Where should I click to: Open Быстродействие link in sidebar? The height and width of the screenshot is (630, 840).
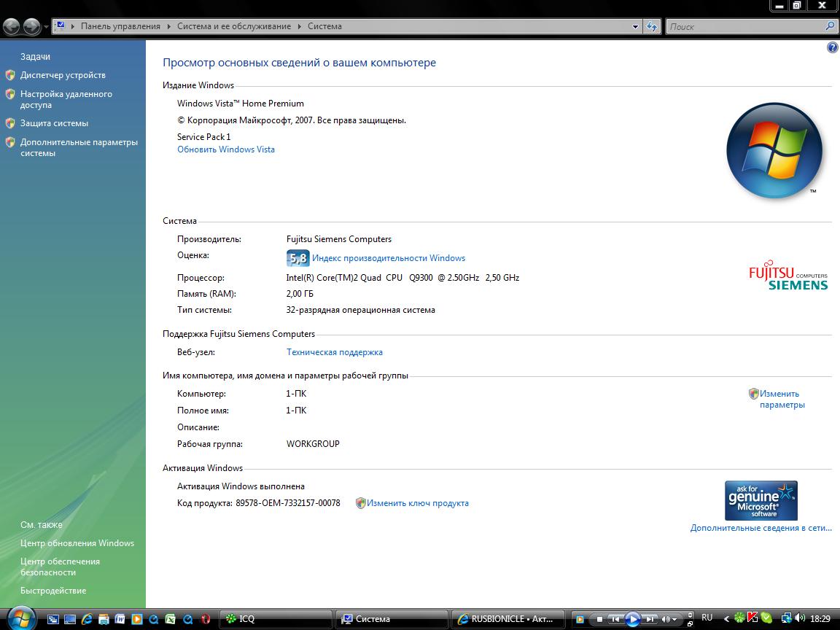[53, 591]
